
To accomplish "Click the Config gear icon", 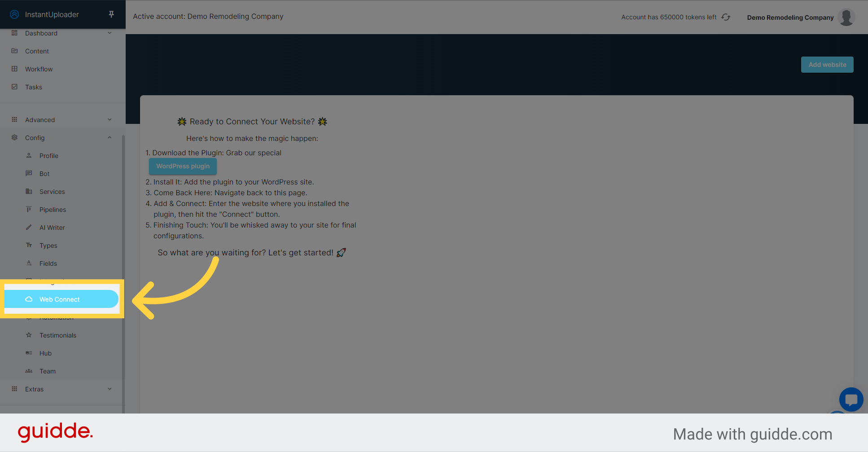I will click(x=14, y=137).
